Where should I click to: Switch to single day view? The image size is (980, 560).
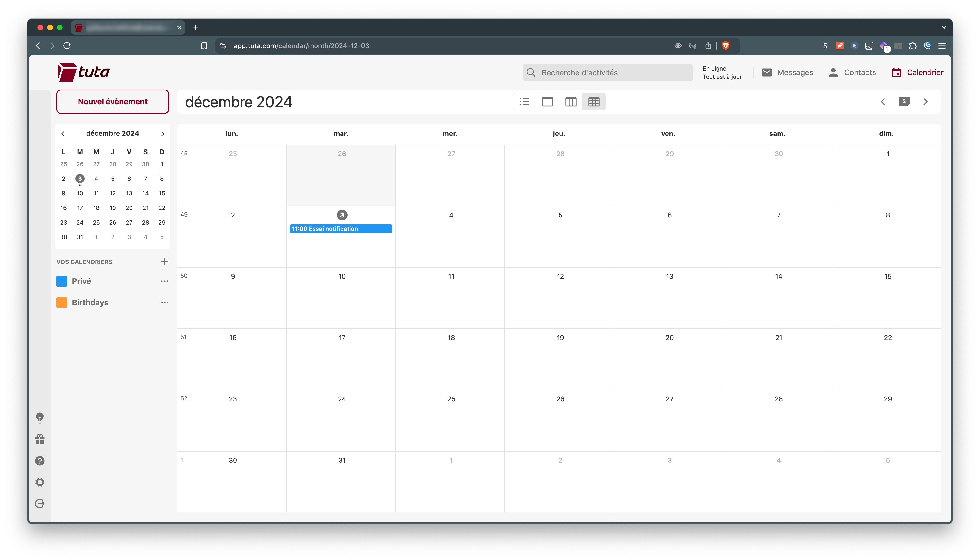pyautogui.click(x=547, y=102)
